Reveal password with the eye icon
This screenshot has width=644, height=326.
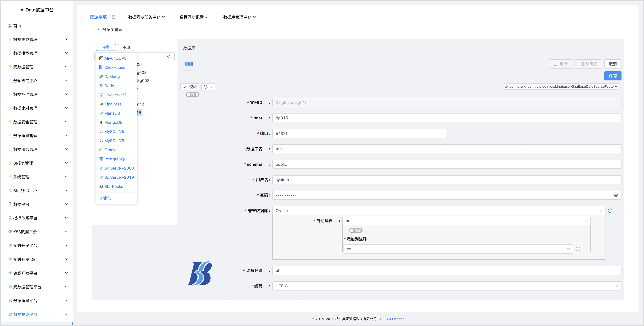pyautogui.click(x=616, y=195)
